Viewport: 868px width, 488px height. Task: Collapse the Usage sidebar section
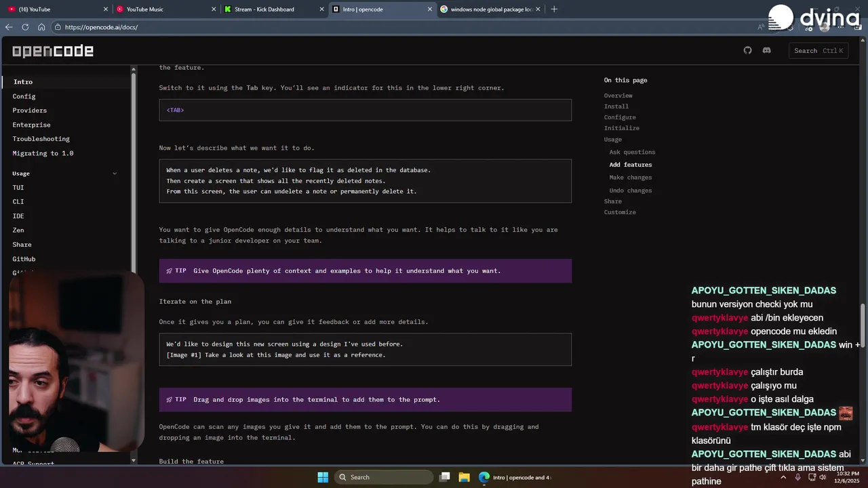115,174
